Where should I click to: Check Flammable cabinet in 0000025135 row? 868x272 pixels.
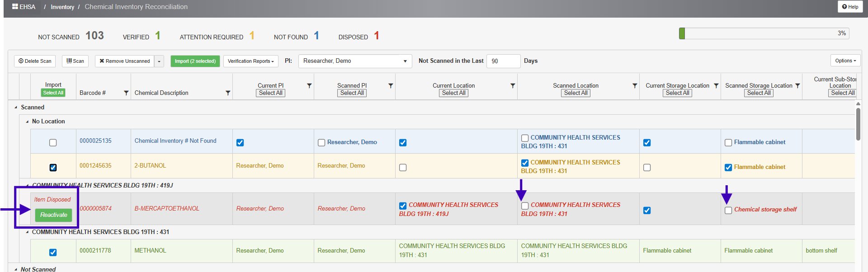[x=728, y=143]
